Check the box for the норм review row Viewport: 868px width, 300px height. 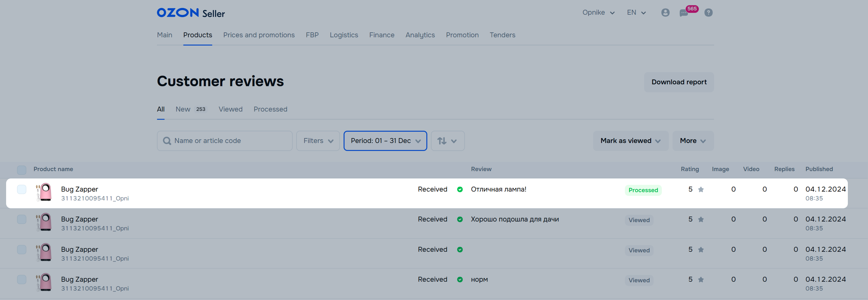pos(22,280)
